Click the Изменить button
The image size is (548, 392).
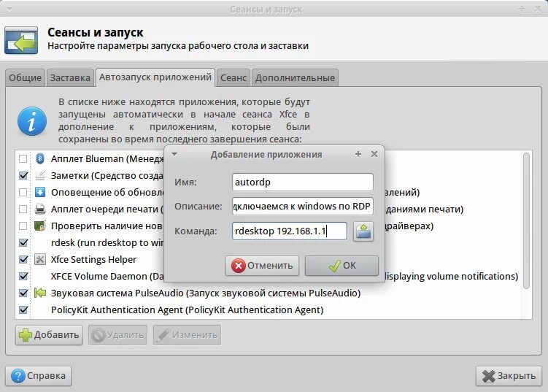tap(187, 335)
